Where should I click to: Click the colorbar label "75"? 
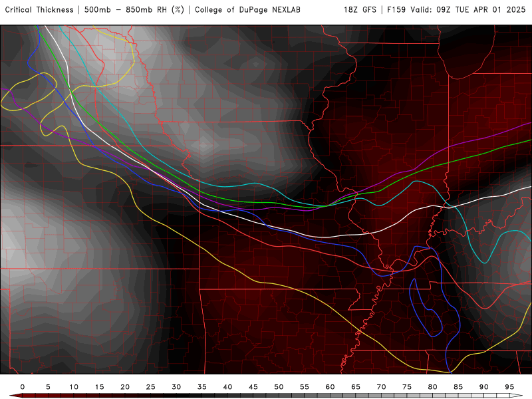(x=407, y=387)
